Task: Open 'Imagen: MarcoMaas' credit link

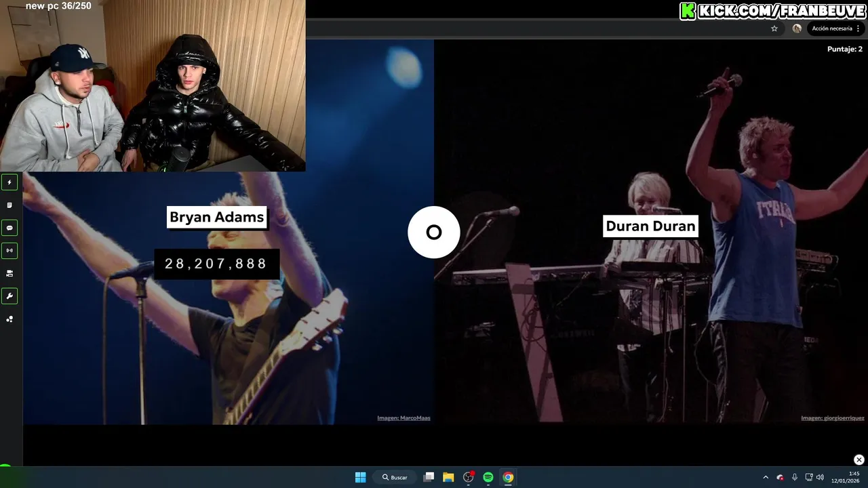Action: coord(403,418)
